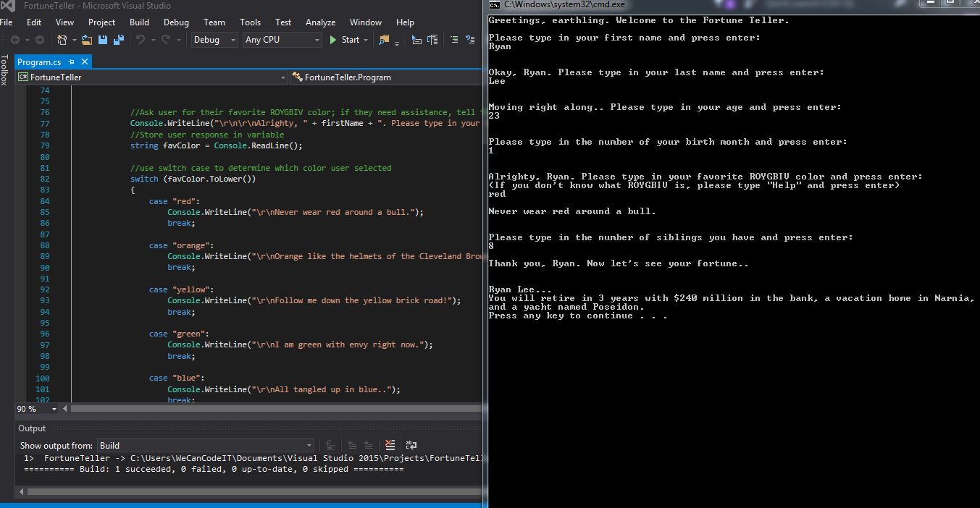Click the scroll left arrow of the editor scrollbar

point(64,409)
